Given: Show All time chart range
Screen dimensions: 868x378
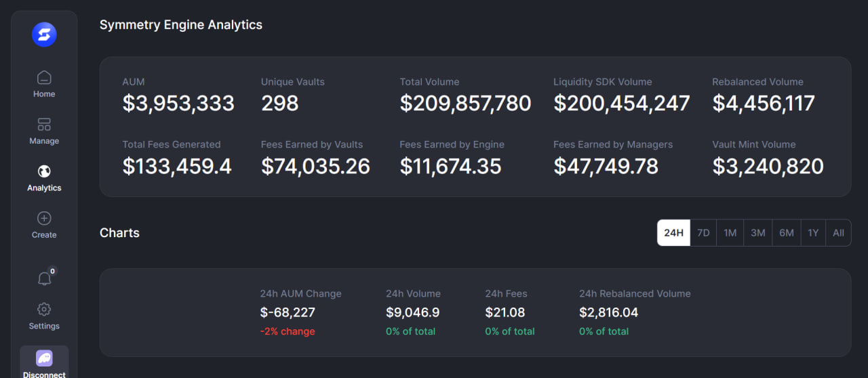Looking at the screenshot, I should [x=838, y=233].
